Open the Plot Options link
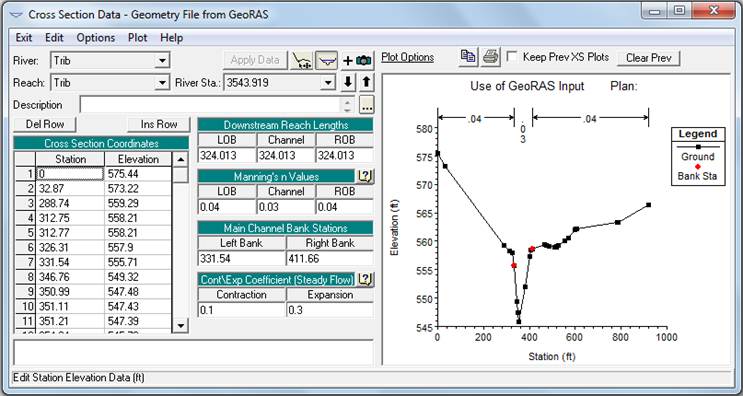The width and height of the screenshot is (743, 396). [x=408, y=58]
